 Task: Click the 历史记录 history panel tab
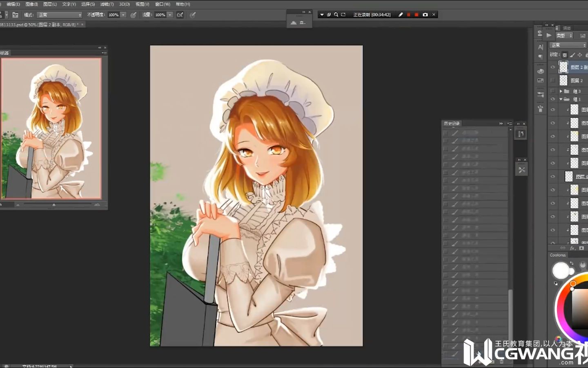452,123
